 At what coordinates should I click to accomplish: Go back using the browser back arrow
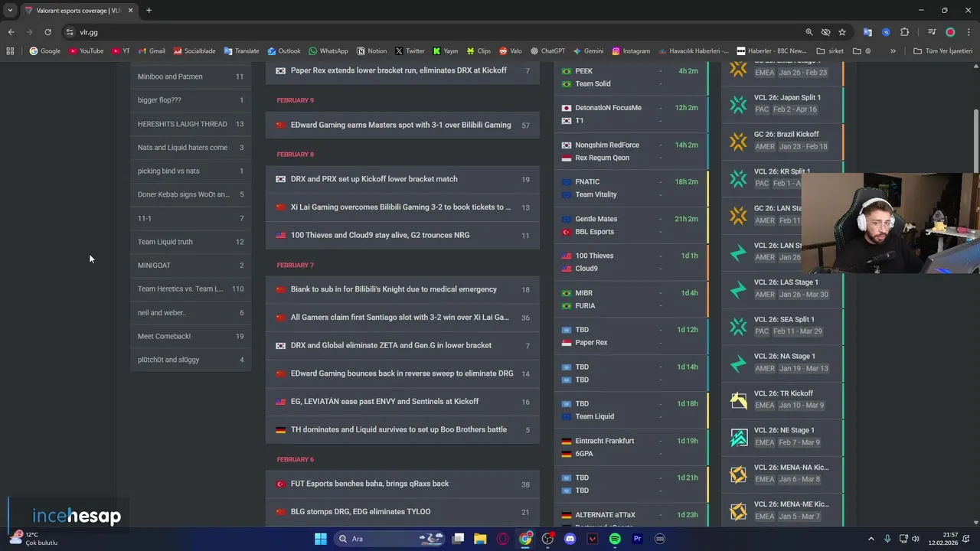11,32
